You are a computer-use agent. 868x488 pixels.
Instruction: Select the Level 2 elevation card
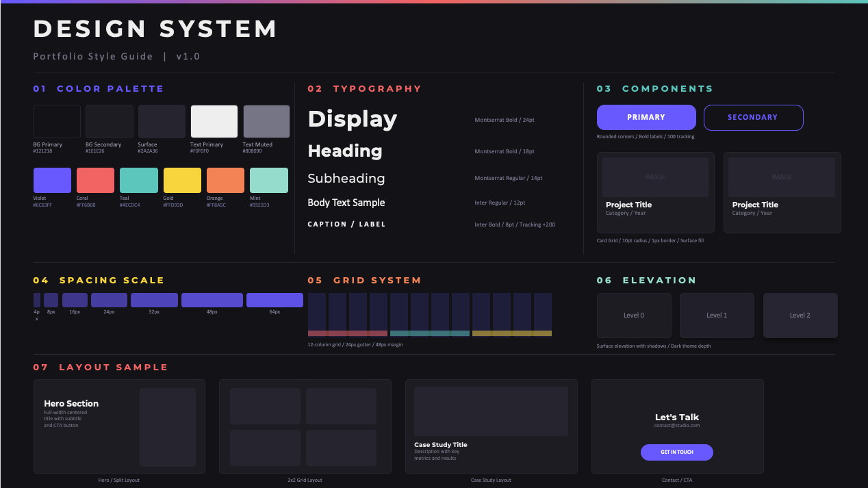coord(800,315)
